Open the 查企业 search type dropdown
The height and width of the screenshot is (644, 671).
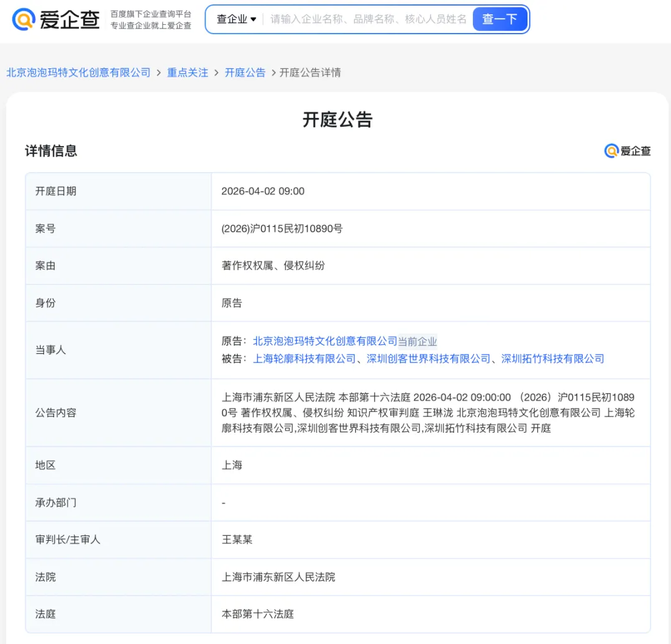(x=236, y=19)
